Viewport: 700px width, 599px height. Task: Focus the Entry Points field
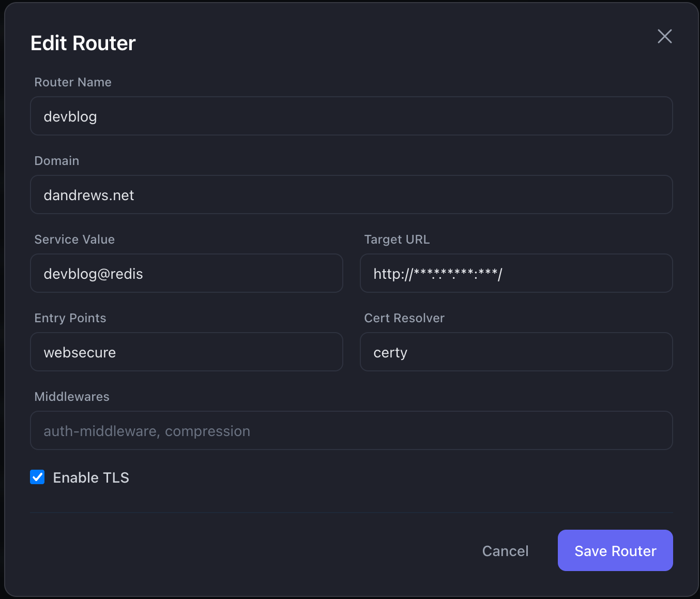click(x=186, y=352)
